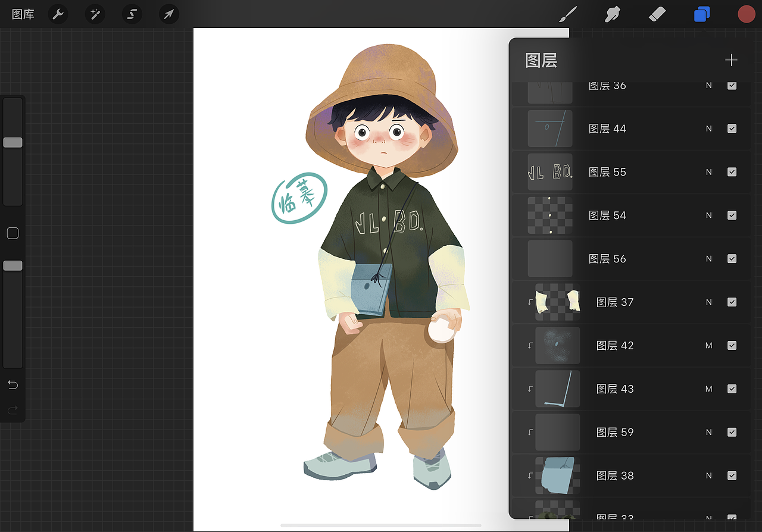
Task: Click the layer name 图层 59
Action: point(615,433)
